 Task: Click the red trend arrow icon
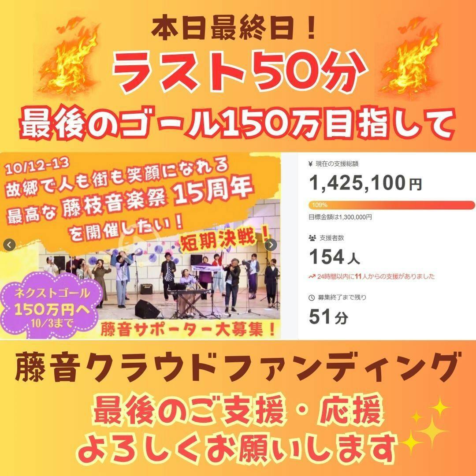(x=312, y=276)
